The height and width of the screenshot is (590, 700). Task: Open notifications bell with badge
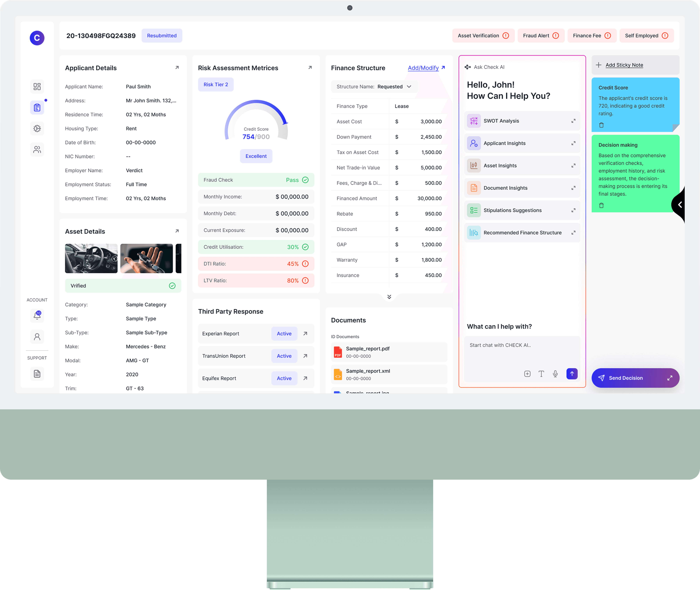37,315
